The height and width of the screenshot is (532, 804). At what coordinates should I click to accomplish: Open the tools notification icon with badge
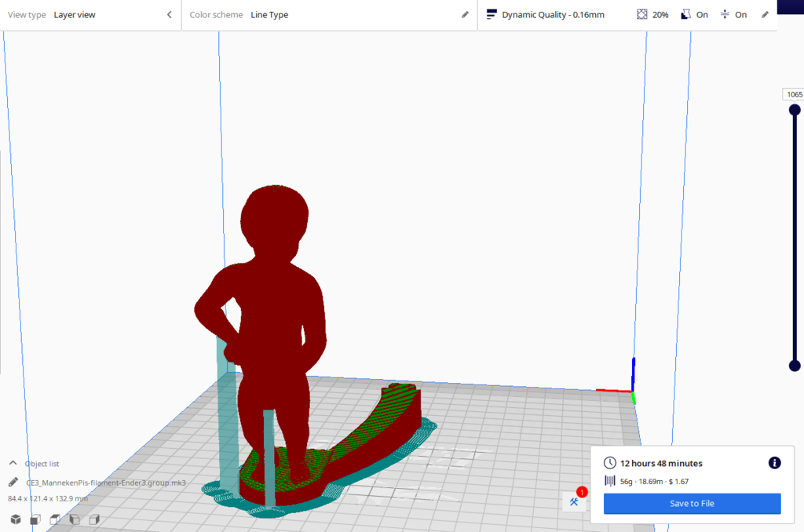click(x=575, y=501)
